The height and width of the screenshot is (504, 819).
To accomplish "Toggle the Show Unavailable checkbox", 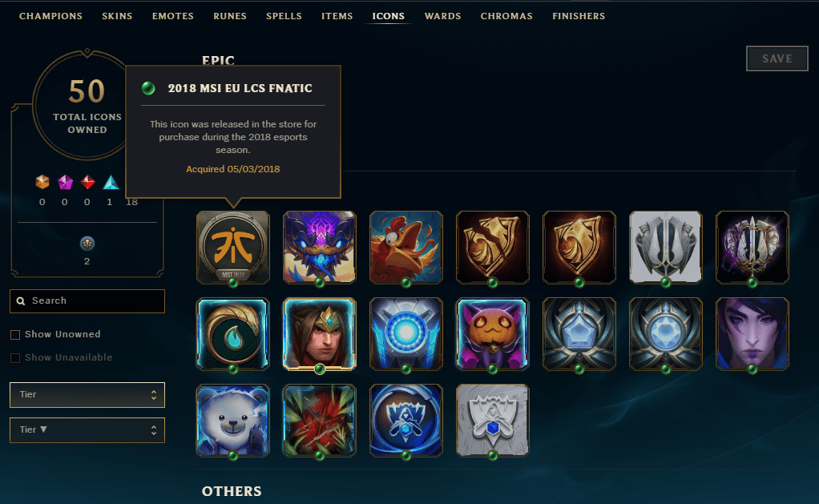I will 15,357.
